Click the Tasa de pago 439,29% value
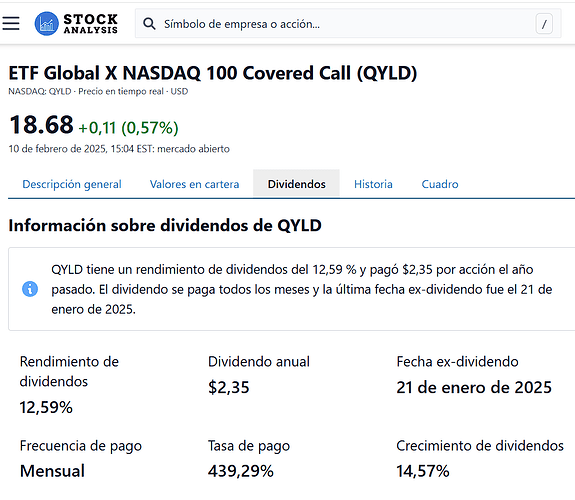 (x=241, y=471)
